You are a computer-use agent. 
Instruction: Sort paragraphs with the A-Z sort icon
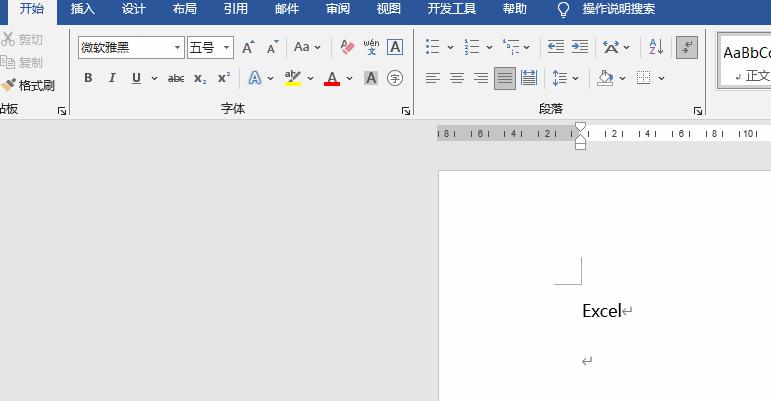point(656,47)
